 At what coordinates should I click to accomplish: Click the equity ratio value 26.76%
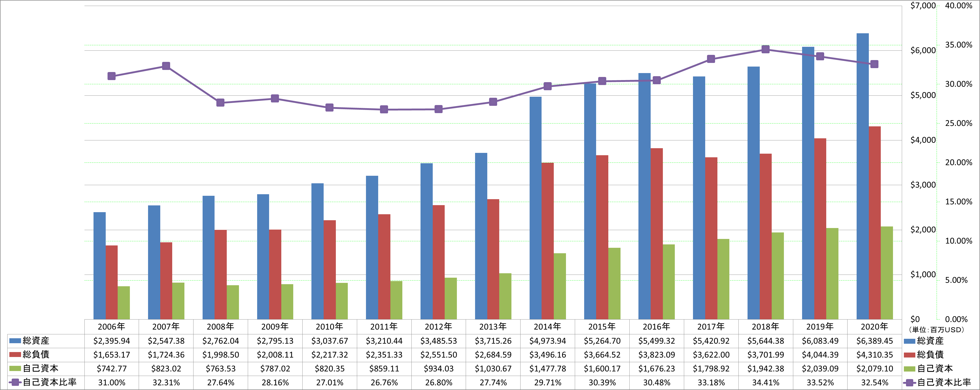tap(384, 383)
